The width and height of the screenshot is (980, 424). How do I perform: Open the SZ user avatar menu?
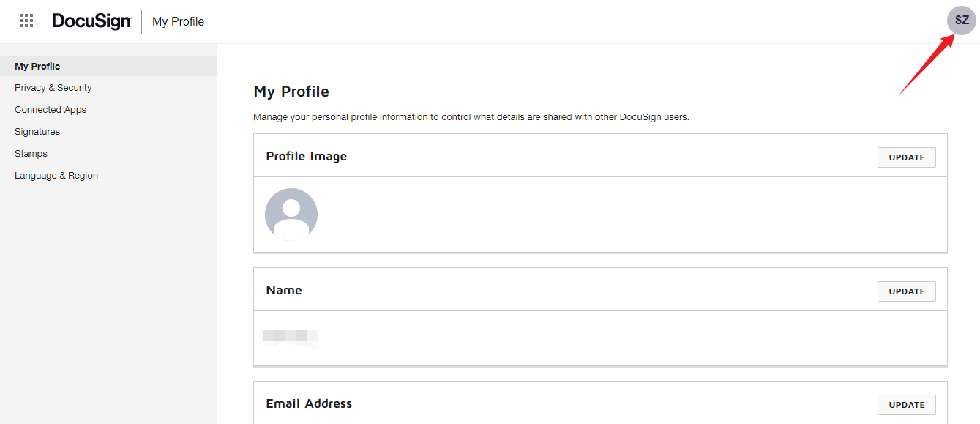[961, 21]
